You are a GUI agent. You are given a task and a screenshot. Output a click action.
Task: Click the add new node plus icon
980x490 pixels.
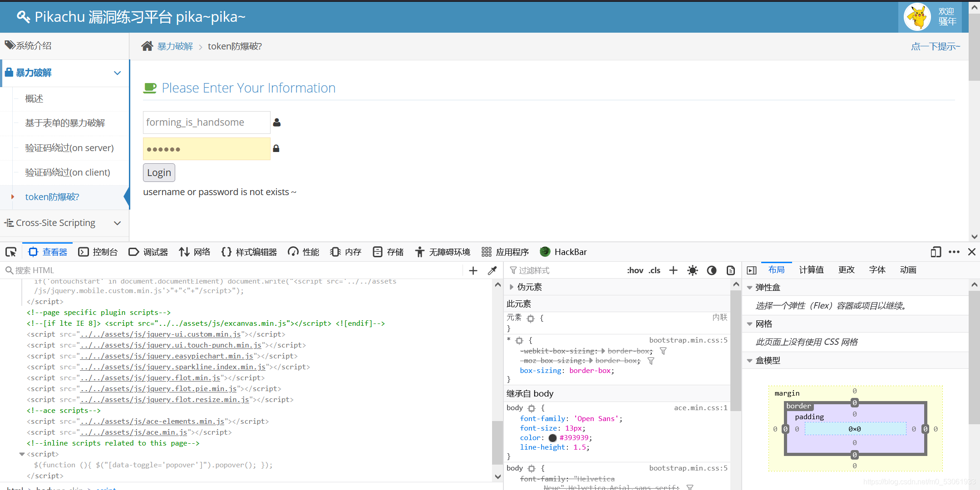pos(473,270)
